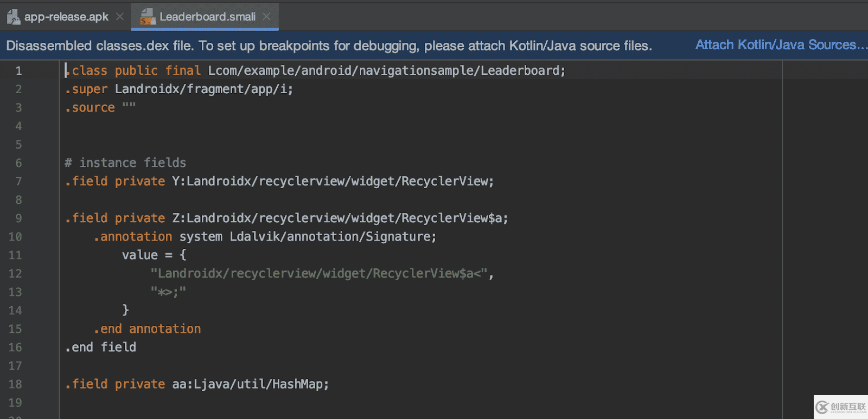The height and width of the screenshot is (419, 868).
Task: Close the Leaderboard.smali tab
Action: click(x=266, y=17)
